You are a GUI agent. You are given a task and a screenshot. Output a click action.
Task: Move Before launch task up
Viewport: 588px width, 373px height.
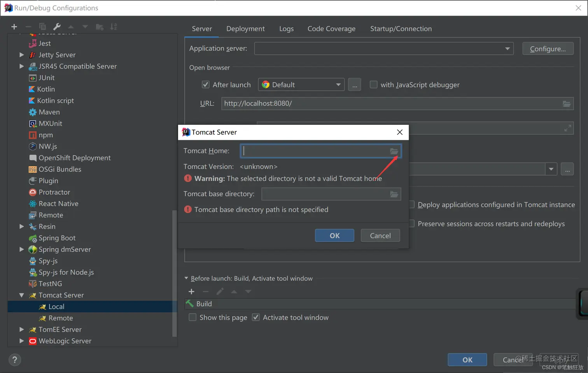[234, 291]
